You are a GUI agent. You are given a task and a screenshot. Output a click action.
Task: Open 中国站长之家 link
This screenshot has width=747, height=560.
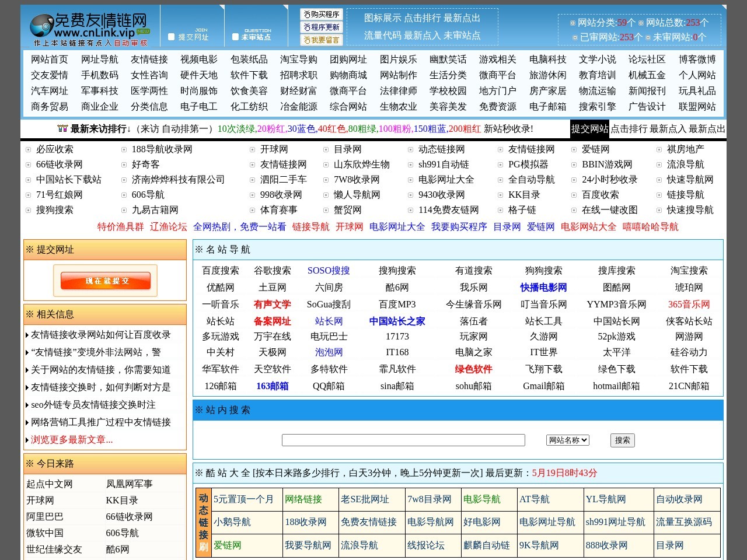click(397, 321)
